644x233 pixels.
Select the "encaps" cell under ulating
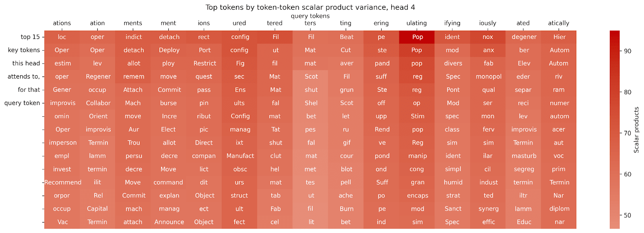(x=417, y=196)
